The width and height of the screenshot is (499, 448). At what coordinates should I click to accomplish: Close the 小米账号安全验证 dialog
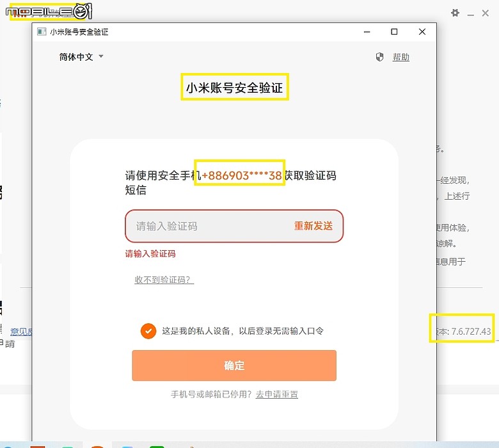(422, 32)
